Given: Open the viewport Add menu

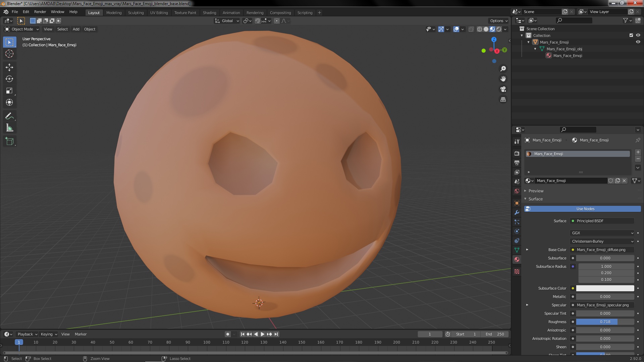Looking at the screenshot, I should 76,29.
